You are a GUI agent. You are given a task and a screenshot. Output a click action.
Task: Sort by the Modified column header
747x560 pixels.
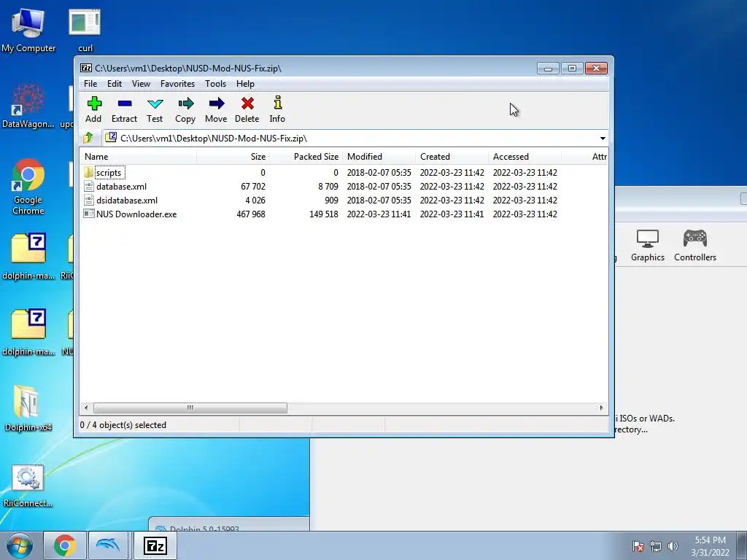(x=379, y=156)
